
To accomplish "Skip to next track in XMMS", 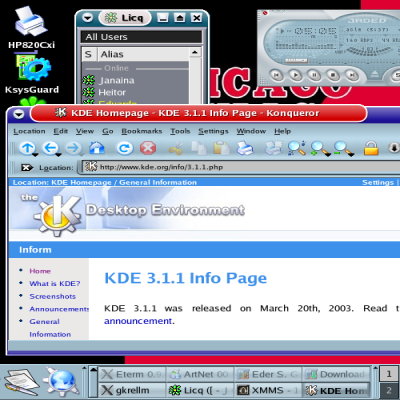I will click(351, 75).
